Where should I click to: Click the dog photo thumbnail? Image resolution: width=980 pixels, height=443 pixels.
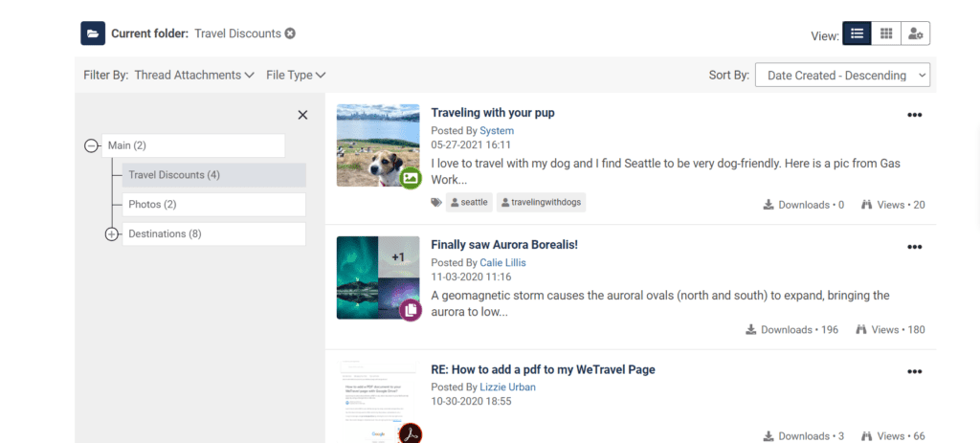pos(377,144)
